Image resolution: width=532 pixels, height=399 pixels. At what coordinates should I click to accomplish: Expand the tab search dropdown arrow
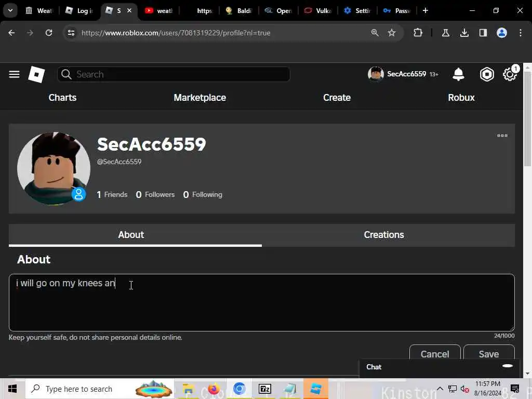[x=10, y=10]
